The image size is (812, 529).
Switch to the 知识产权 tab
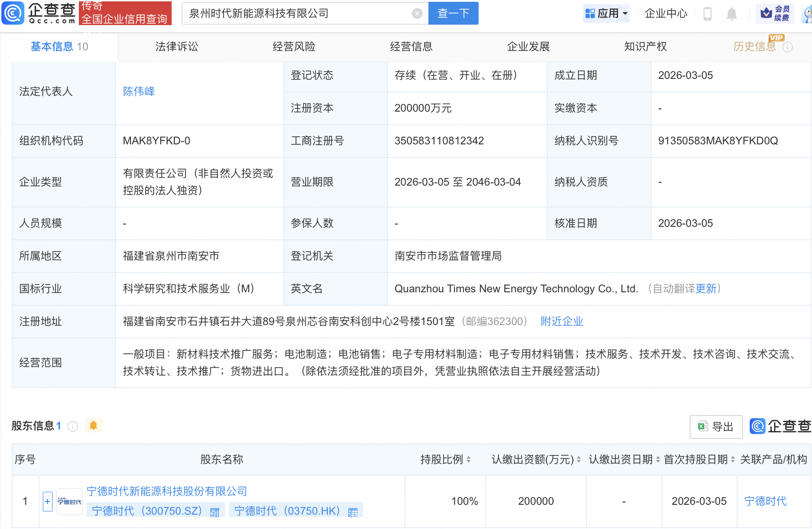click(645, 46)
